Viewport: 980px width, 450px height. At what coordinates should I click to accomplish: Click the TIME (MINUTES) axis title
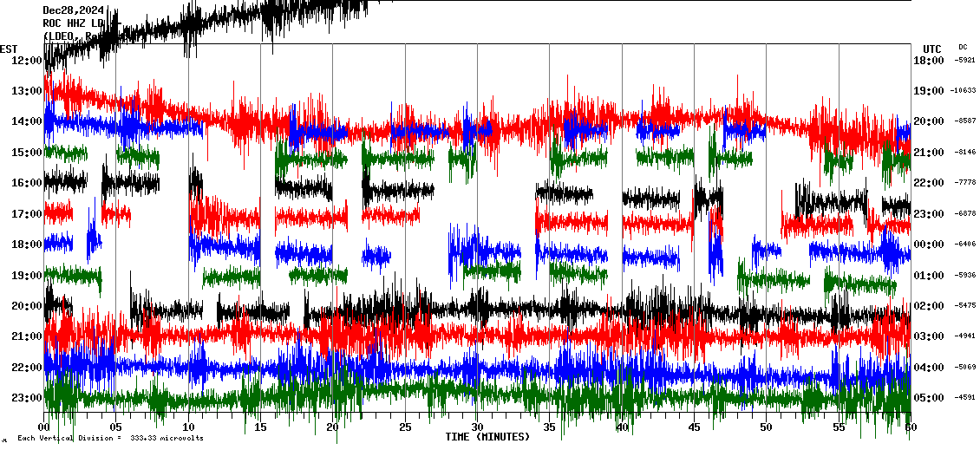(x=487, y=437)
